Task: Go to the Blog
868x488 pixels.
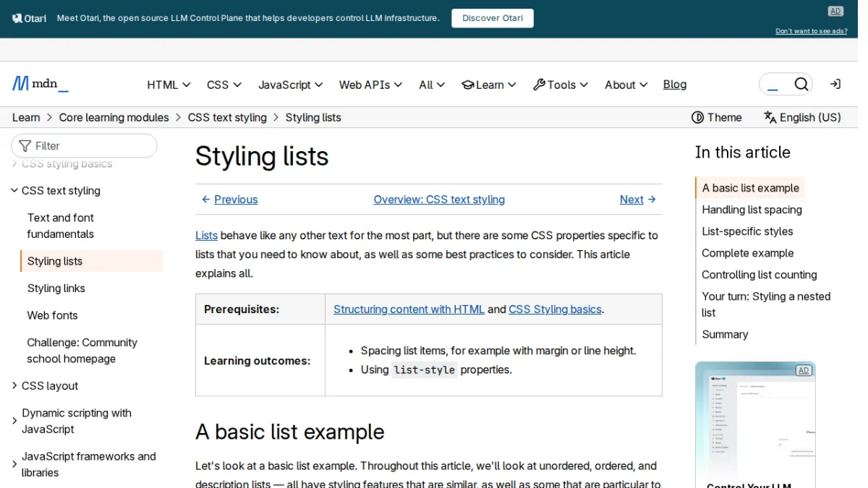Action: 674,85
